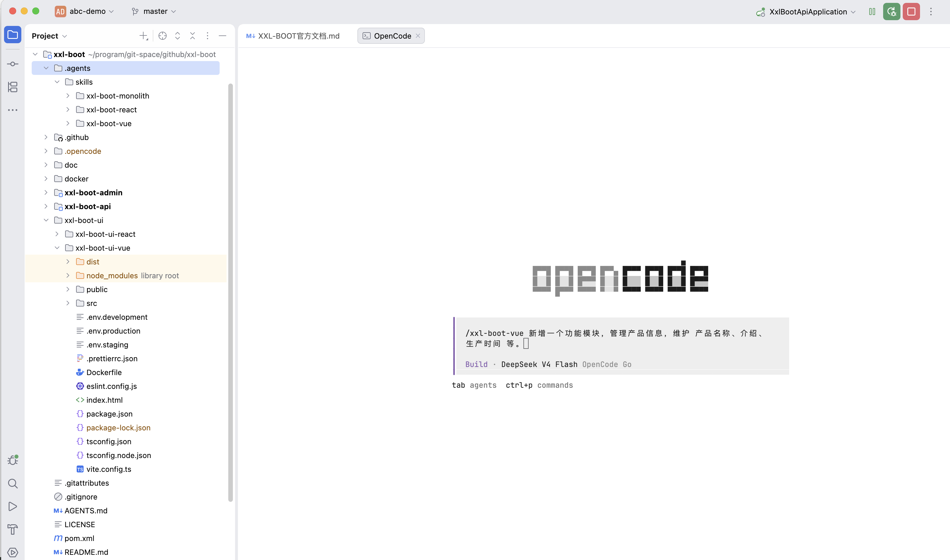
Task: Open the Find search tool window icon
Action: coord(12,483)
